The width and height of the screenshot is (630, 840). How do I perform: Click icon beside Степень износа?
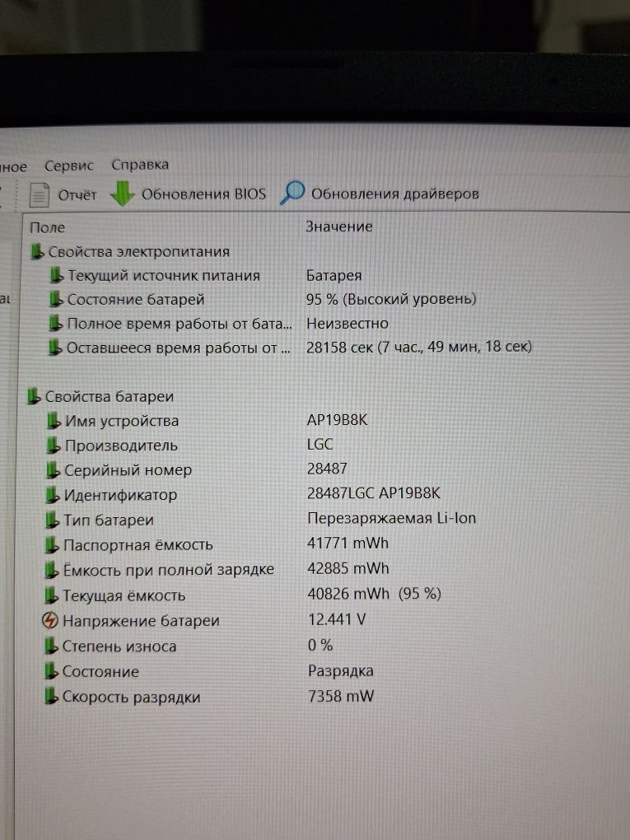(51, 646)
